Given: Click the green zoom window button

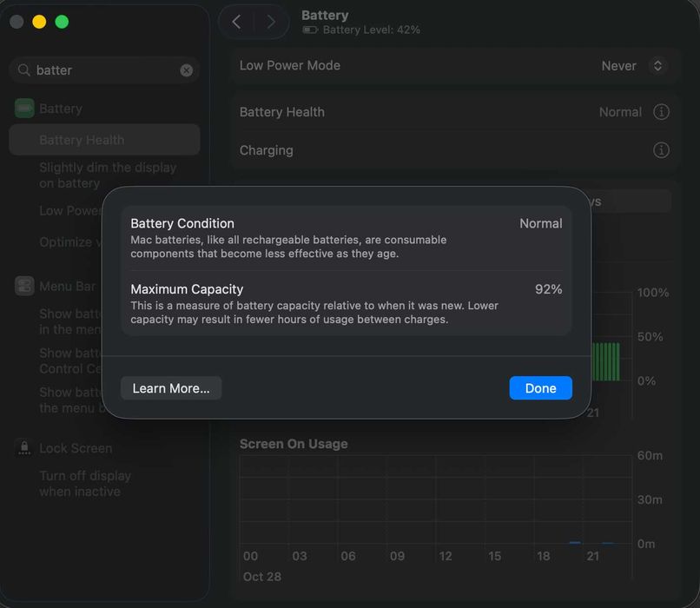Looking at the screenshot, I should [62, 22].
